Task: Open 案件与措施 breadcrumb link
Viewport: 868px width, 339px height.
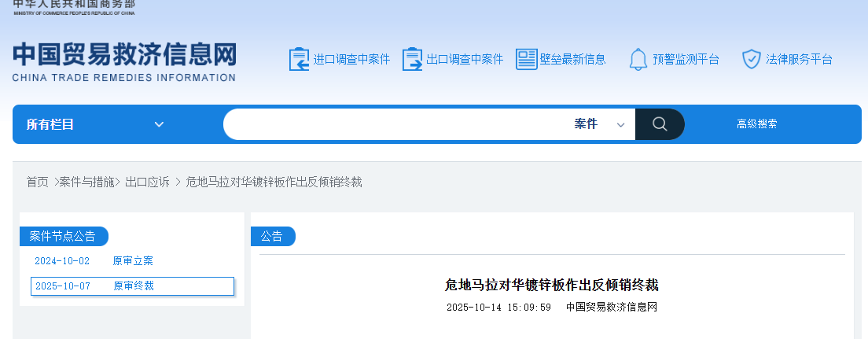Action: (86, 182)
